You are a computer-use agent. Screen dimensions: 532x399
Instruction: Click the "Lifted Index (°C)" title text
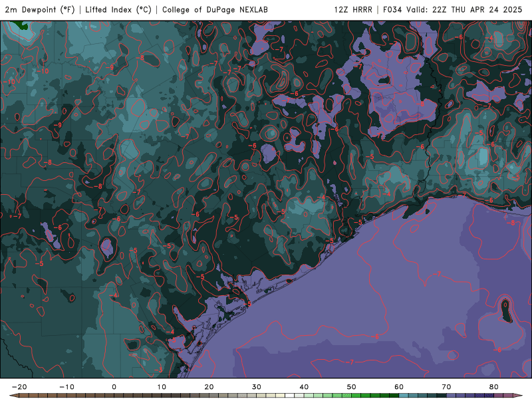(118, 9)
